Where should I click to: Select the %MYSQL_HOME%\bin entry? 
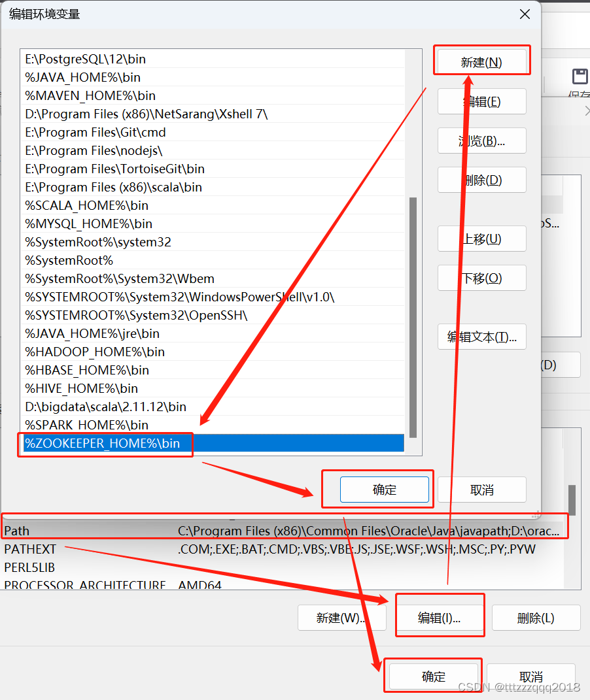[x=213, y=224]
